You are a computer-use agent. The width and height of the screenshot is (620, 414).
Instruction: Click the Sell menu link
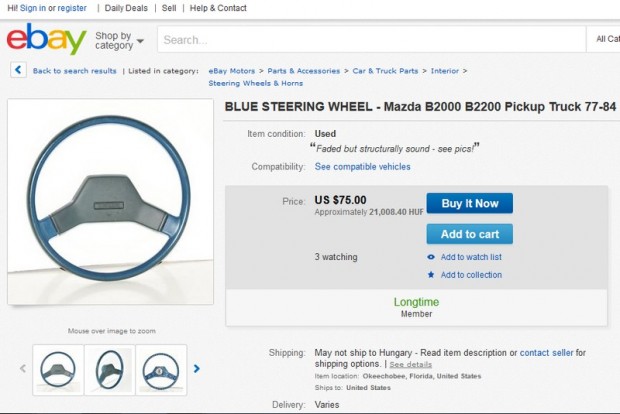[169, 8]
